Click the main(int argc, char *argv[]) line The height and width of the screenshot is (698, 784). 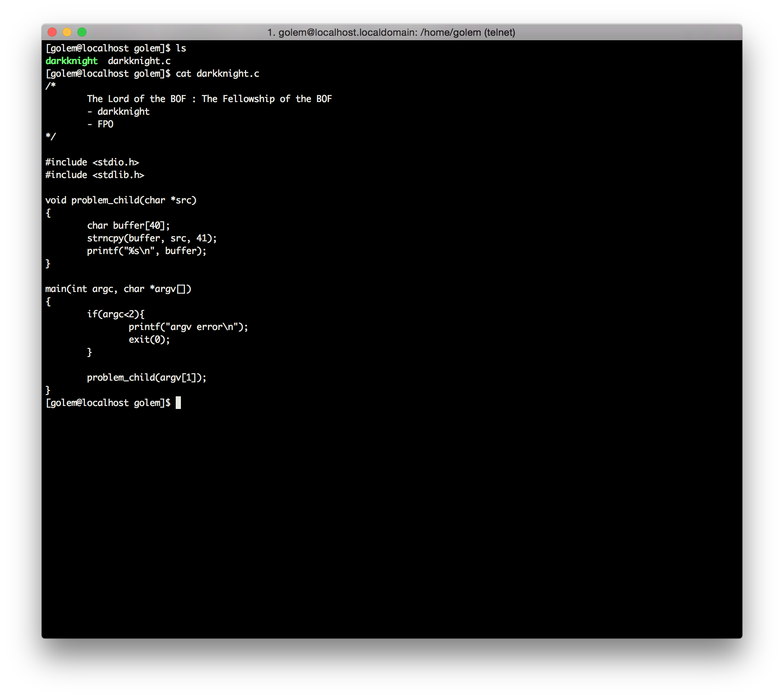tap(118, 289)
